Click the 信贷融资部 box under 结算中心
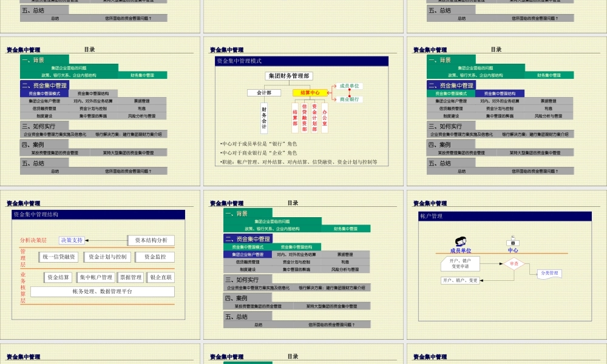 [x=303, y=118]
